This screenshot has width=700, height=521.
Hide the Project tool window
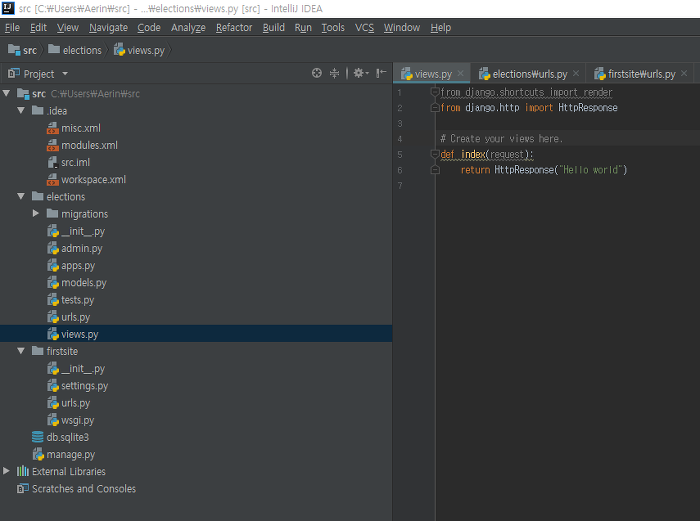[381, 73]
